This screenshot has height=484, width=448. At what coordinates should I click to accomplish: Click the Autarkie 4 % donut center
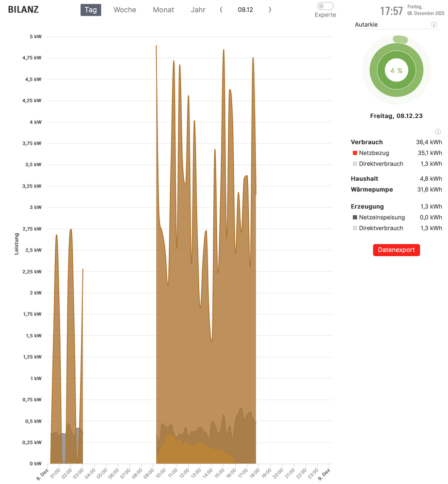[x=396, y=71]
